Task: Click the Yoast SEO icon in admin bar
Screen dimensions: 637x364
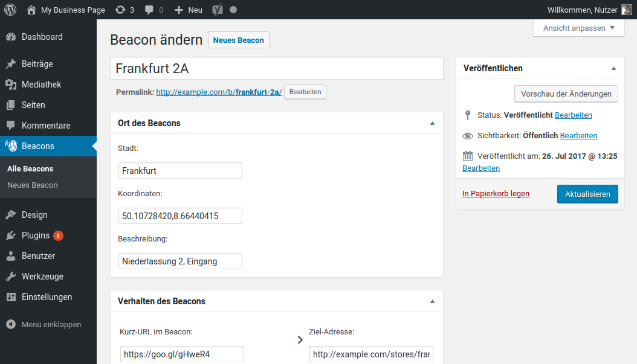Action: click(x=217, y=10)
